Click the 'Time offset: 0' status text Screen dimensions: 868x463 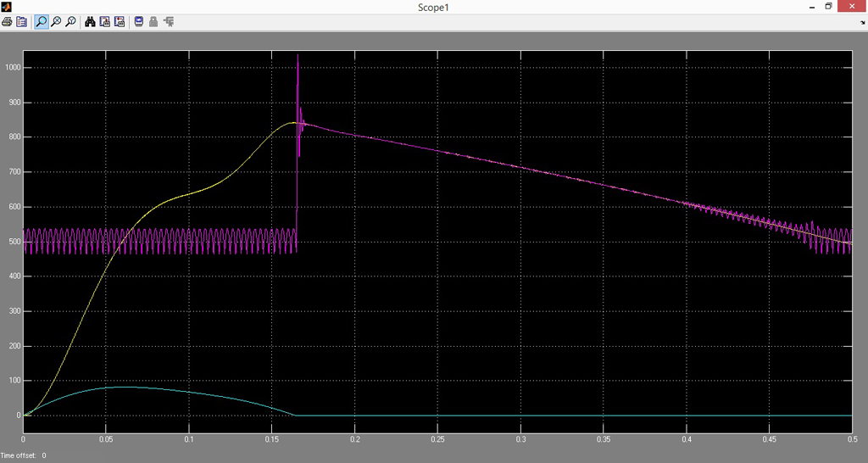click(23, 455)
